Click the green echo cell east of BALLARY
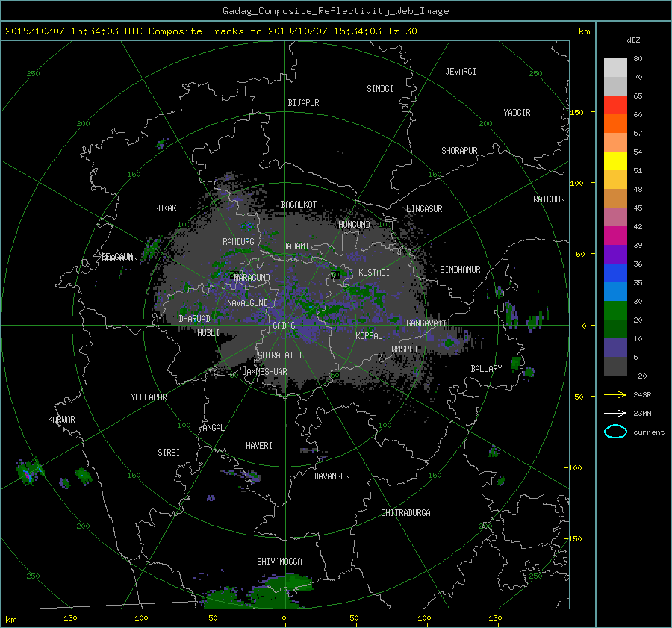This screenshot has width=672, height=628. (515, 364)
